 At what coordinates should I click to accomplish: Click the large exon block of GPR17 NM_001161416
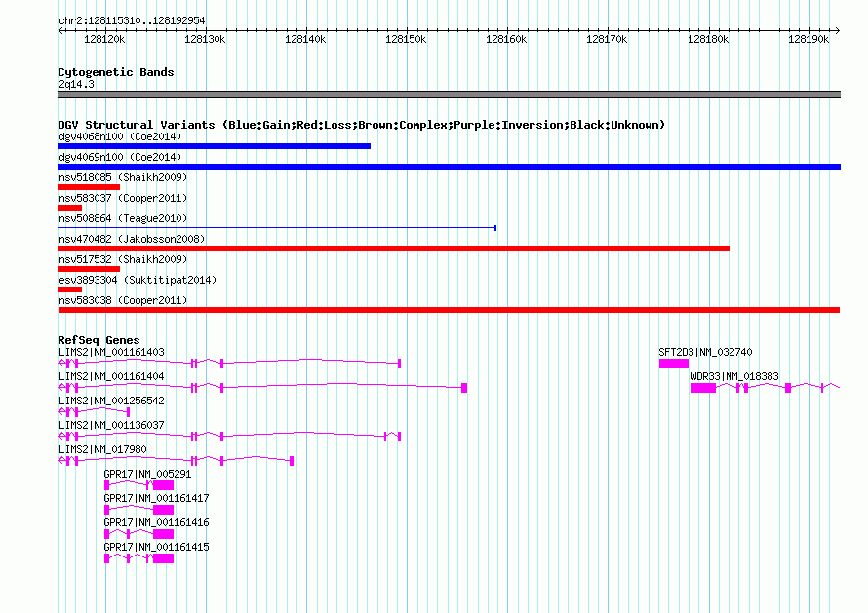(x=163, y=534)
